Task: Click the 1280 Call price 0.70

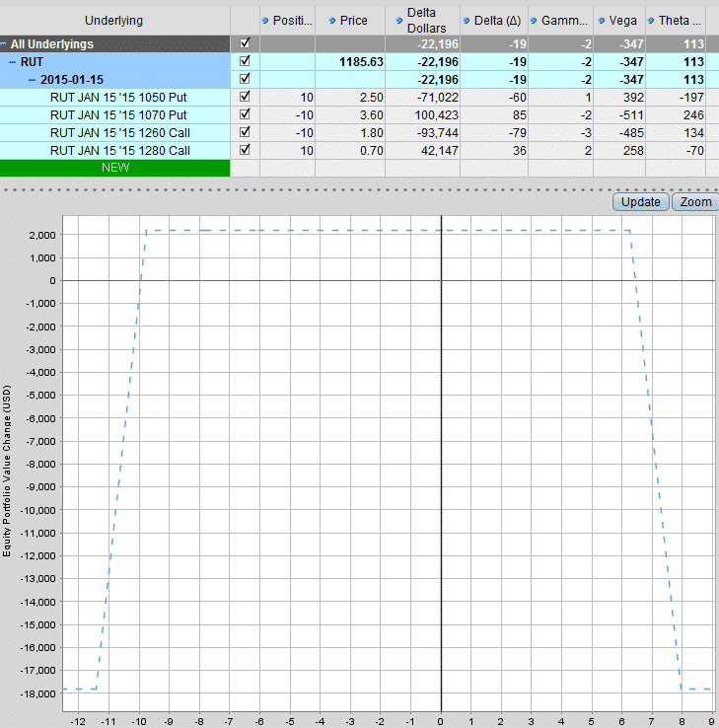Action: [x=372, y=150]
